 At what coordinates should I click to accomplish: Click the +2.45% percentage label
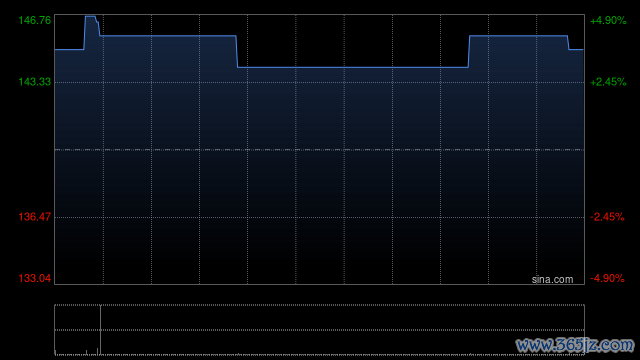pos(608,82)
